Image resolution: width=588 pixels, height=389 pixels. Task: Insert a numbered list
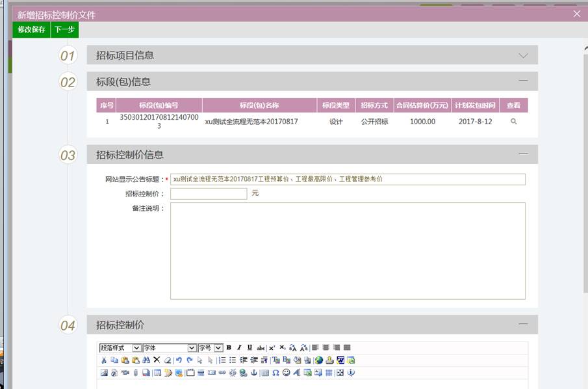222,360
